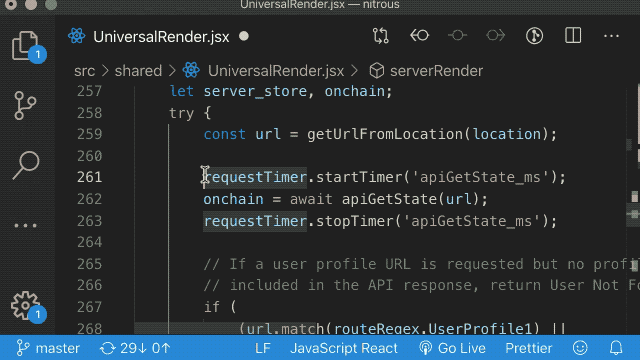Show additional views ellipsis in activity bar
Screen dimensions: 640x360
[25, 225]
